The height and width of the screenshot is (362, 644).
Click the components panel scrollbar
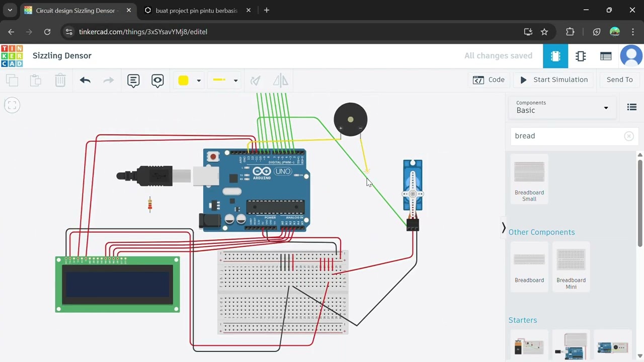[640, 203]
